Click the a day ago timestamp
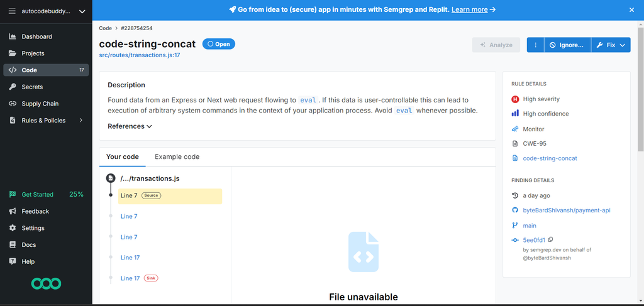This screenshot has width=644, height=306. pos(536,195)
